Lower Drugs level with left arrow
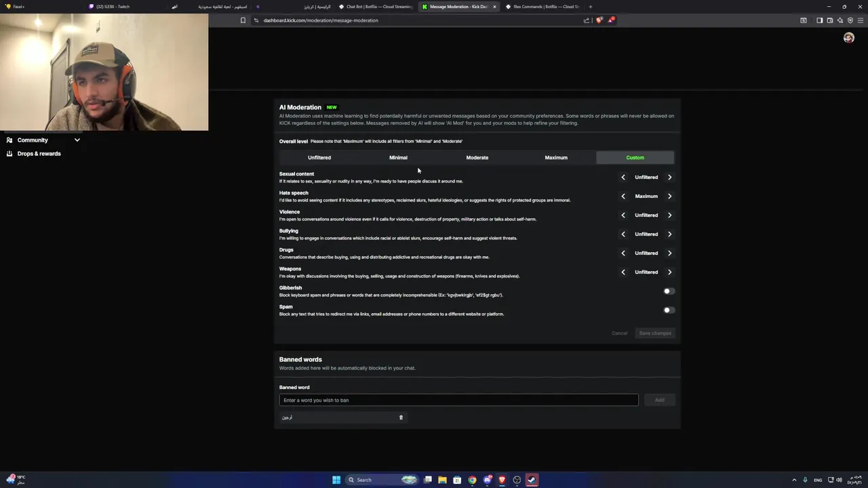868x488 pixels. (x=623, y=253)
